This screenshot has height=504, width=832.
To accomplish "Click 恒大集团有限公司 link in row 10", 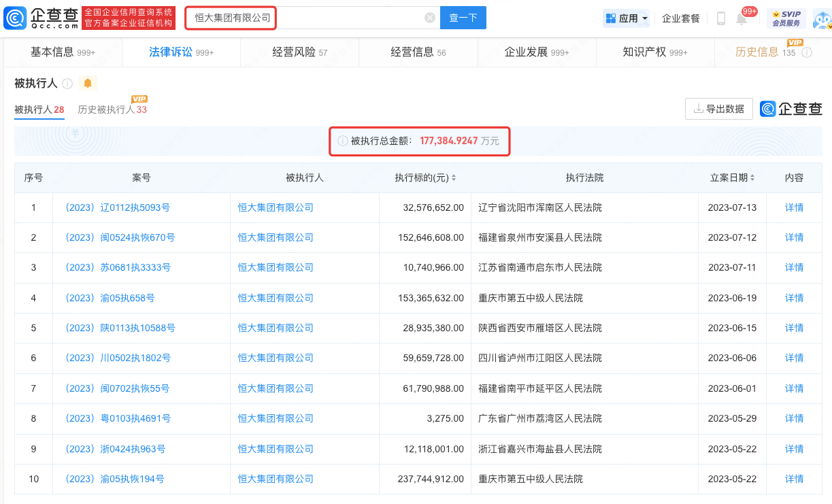I will tap(276, 479).
